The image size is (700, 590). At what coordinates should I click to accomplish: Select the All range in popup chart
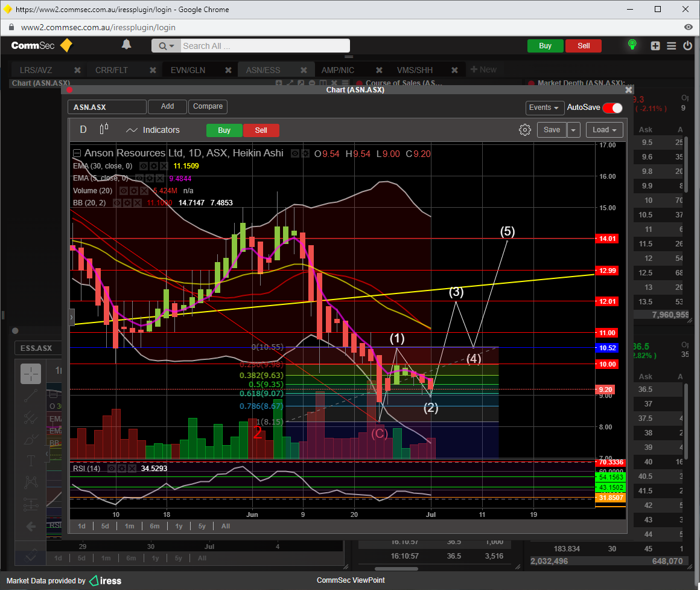click(x=226, y=526)
